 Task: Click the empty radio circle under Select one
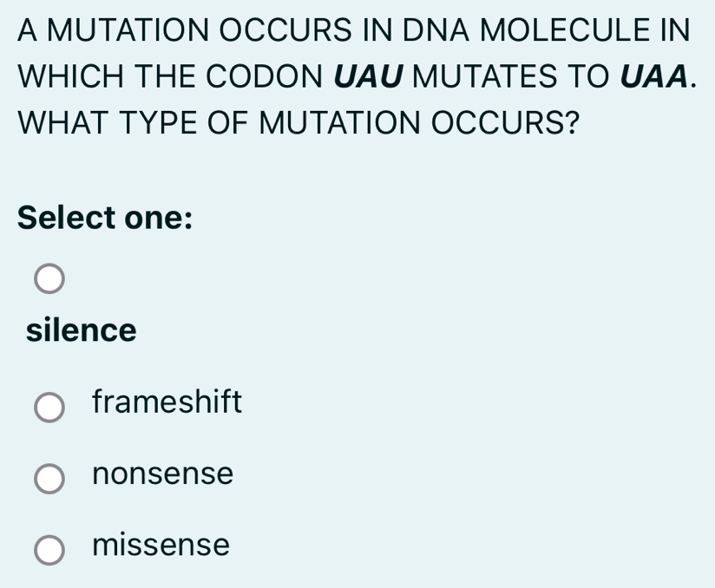pos(50,278)
